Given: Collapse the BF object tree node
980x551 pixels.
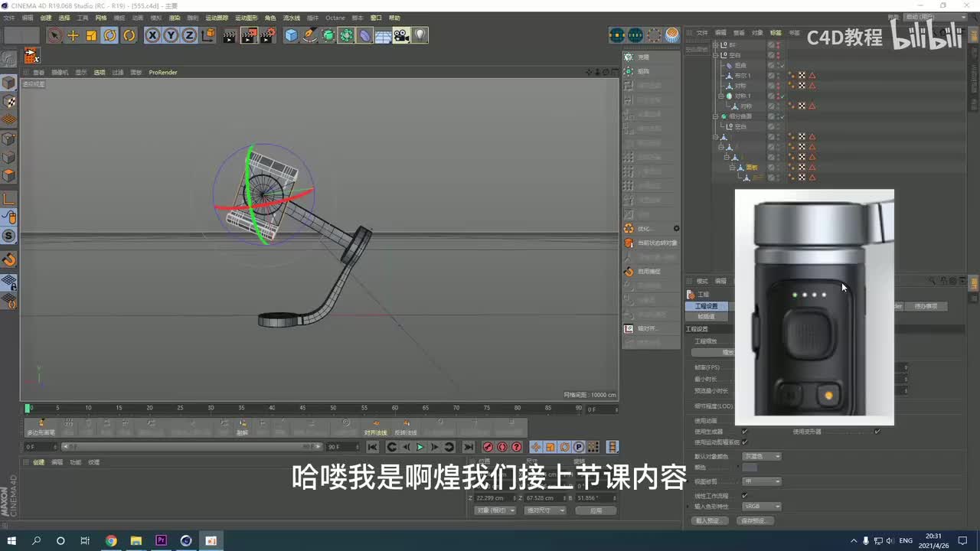Looking at the screenshot, I should click(x=715, y=45).
